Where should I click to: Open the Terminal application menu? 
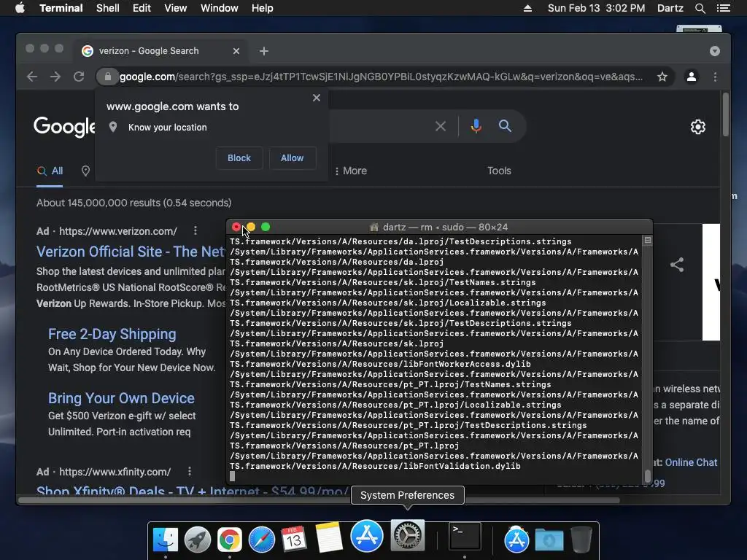tap(61, 8)
